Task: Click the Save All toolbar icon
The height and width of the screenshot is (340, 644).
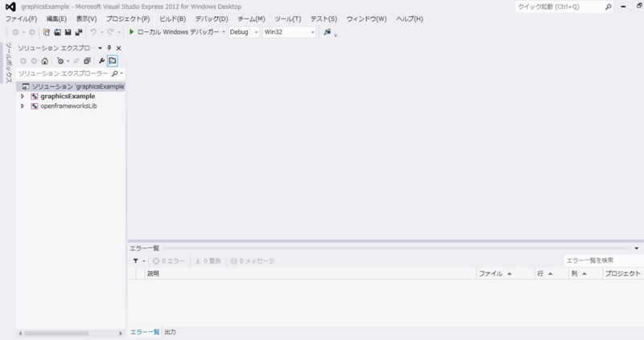Action: [x=78, y=32]
